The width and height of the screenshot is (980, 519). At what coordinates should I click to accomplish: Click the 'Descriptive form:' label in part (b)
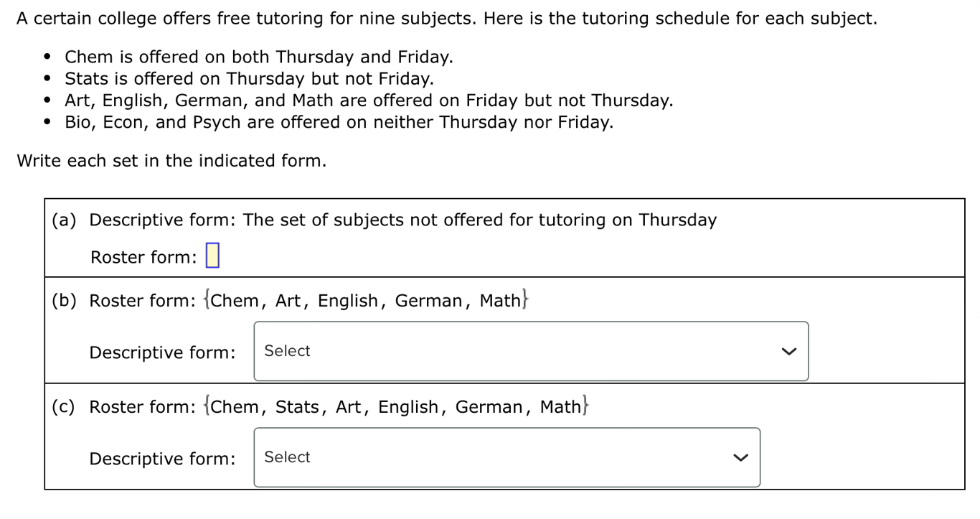[x=162, y=352]
